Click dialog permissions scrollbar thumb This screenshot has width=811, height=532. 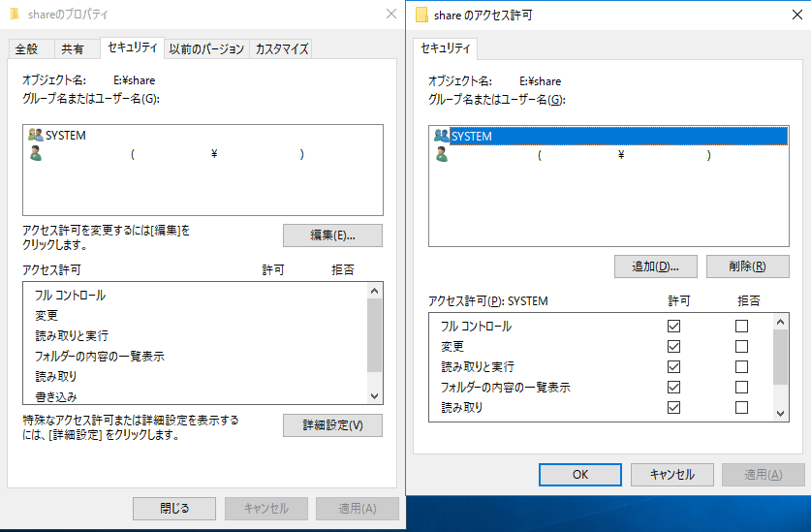[781, 357]
